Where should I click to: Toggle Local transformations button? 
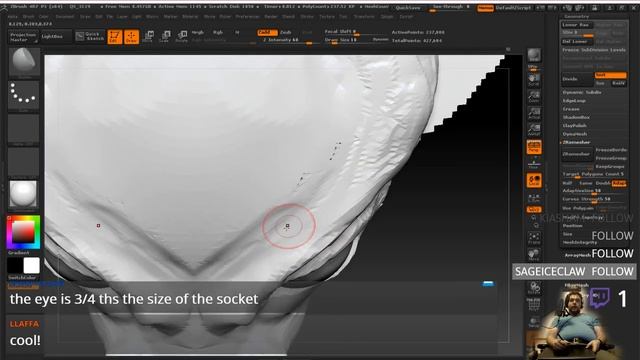point(534,180)
